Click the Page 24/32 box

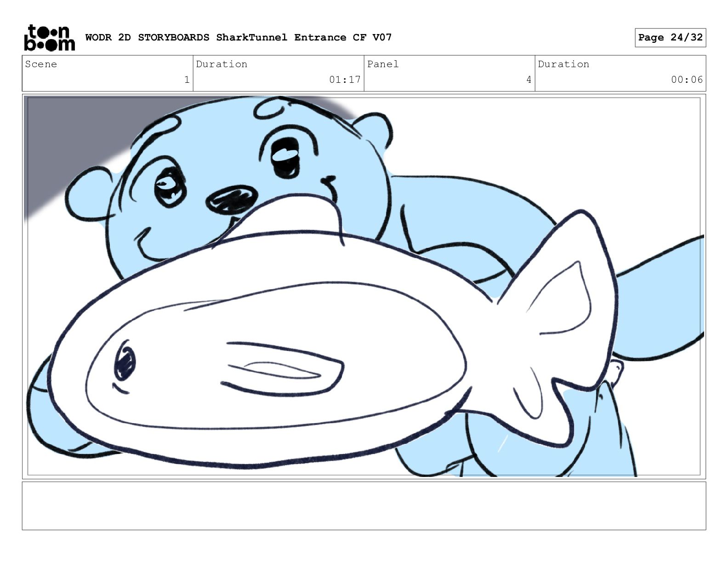(670, 38)
